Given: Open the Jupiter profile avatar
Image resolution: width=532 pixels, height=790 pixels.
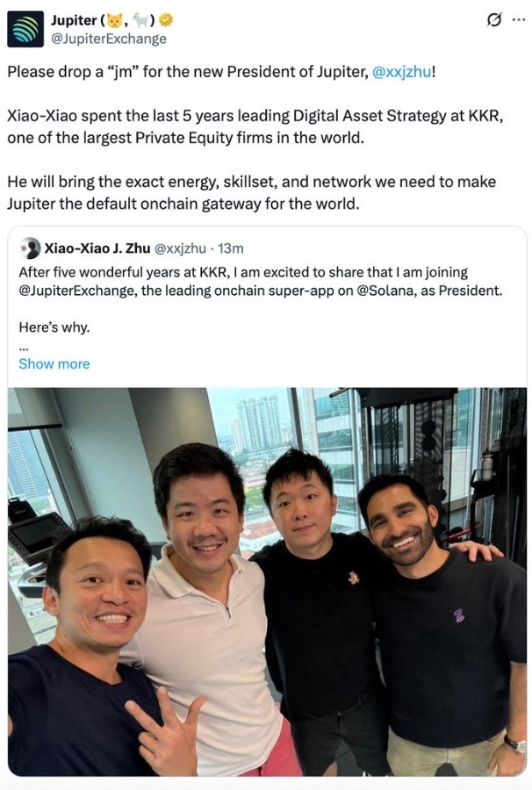Looking at the screenshot, I should 25,29.
